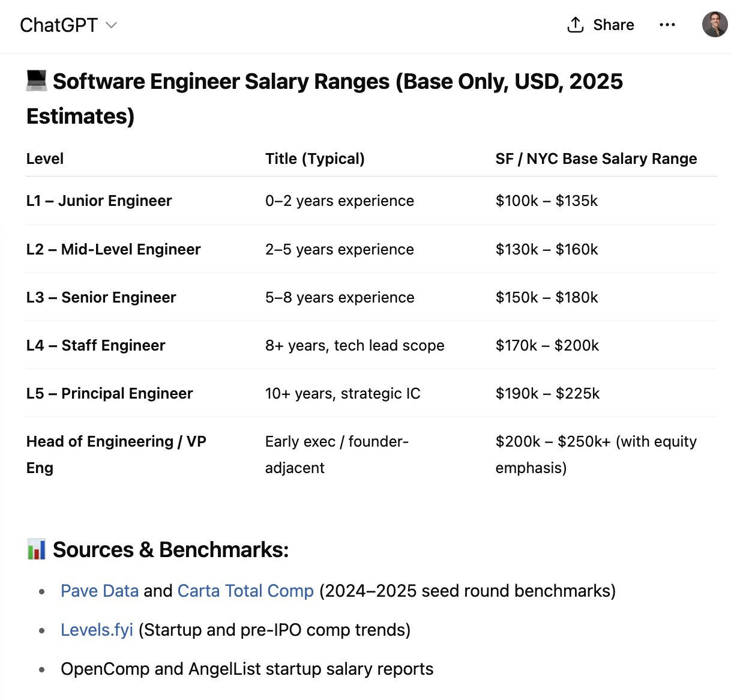Click the Share upload icon

575,25
